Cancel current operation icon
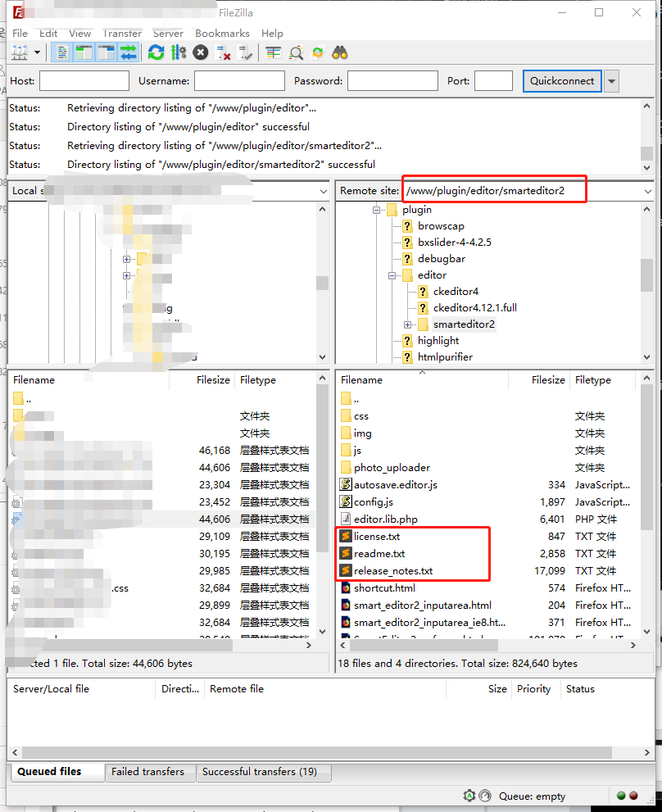 click(x=201, y=52)
